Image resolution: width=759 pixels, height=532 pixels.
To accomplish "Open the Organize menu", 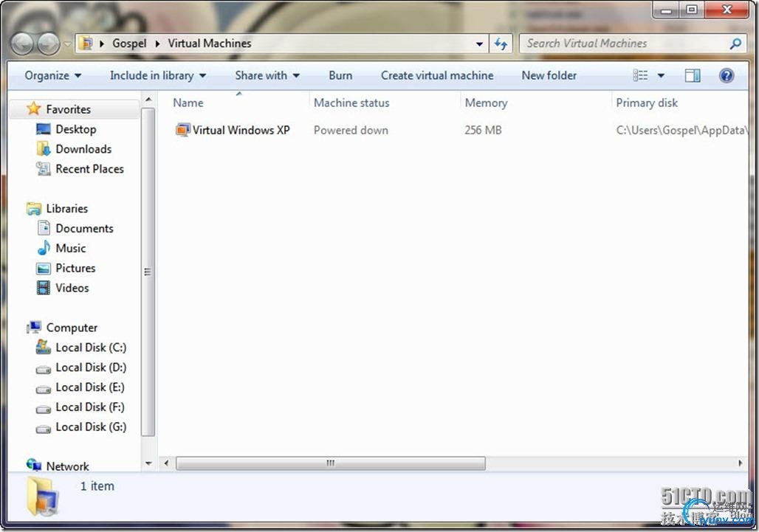I will (52, 75).
